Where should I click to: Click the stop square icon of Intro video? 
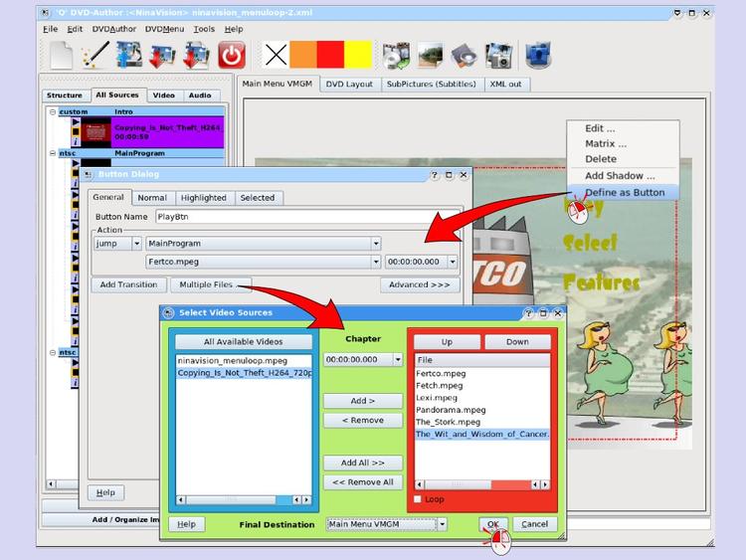click(76, 131)
